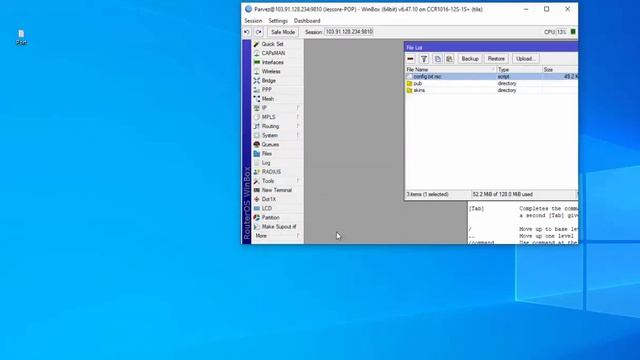Click Remove (minus) in File List toolbar
Viewport: 640px width, 360px height.
(411, 59)
